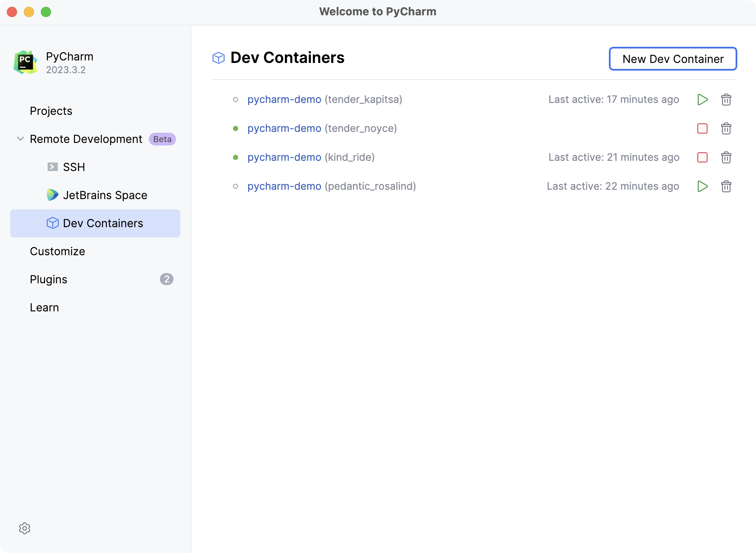Click the Plugins notification badge
This screenshot has width=756, height=553.
pyautogui.click(x=167, y=279)
